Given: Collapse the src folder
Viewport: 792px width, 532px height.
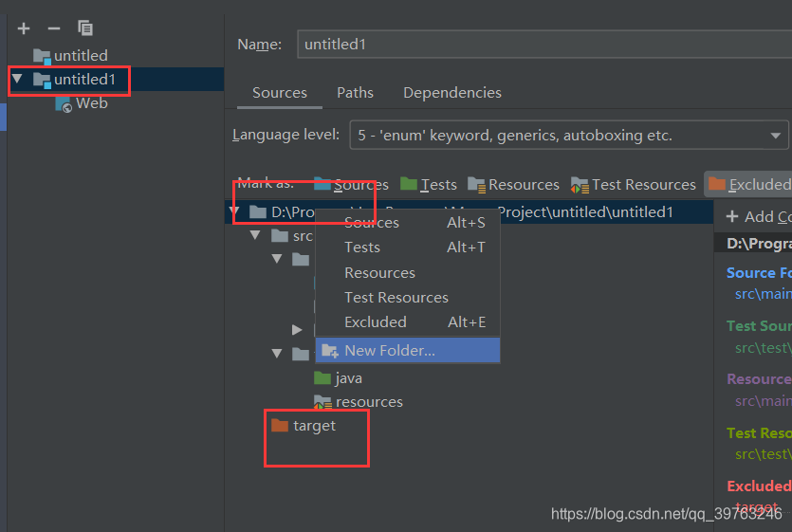Looking at the screenshot, I should (x=255, y=235).
